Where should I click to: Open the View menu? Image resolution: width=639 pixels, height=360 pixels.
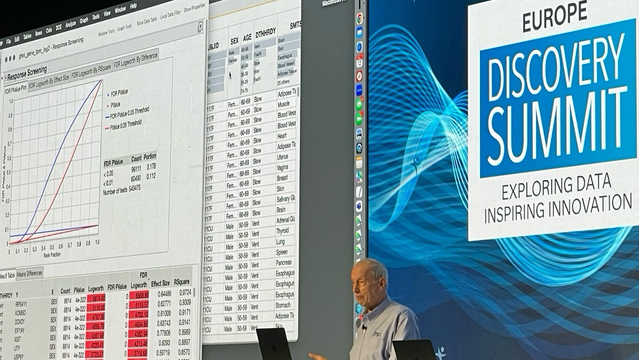click(107, 13)
